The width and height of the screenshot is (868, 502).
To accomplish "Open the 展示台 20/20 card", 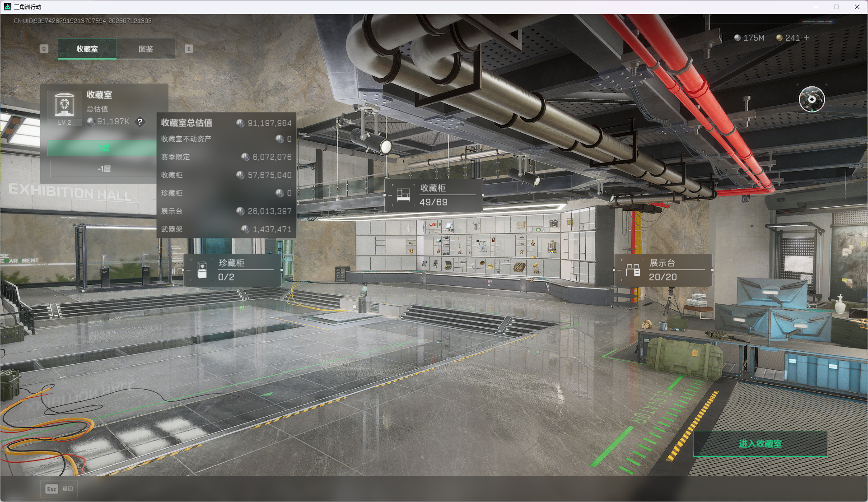I will tap(663, 270).
